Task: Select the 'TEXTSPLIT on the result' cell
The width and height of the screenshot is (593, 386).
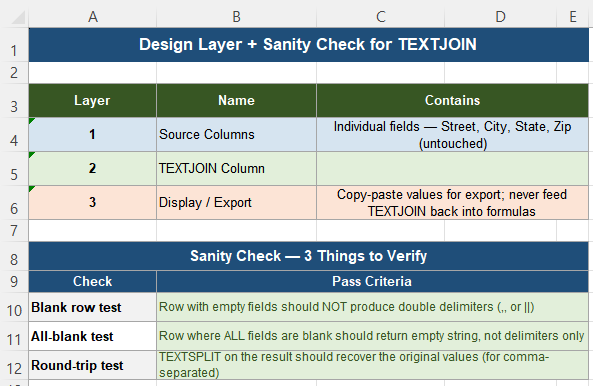Action: coord(373,365)
